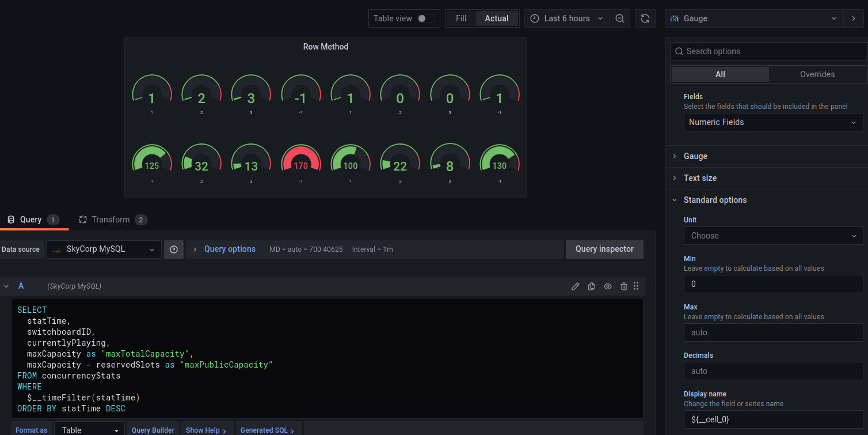The image size is (868, 435).
Task: Click the search magnifier icon
Action: tap(679, 51)
